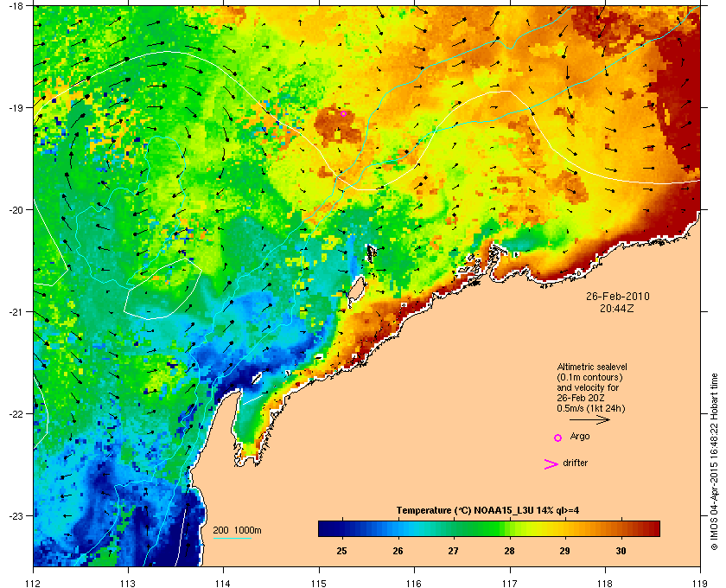Click colorbar tick label 28
Screen dimensions: 726x588
coord(509,551)
